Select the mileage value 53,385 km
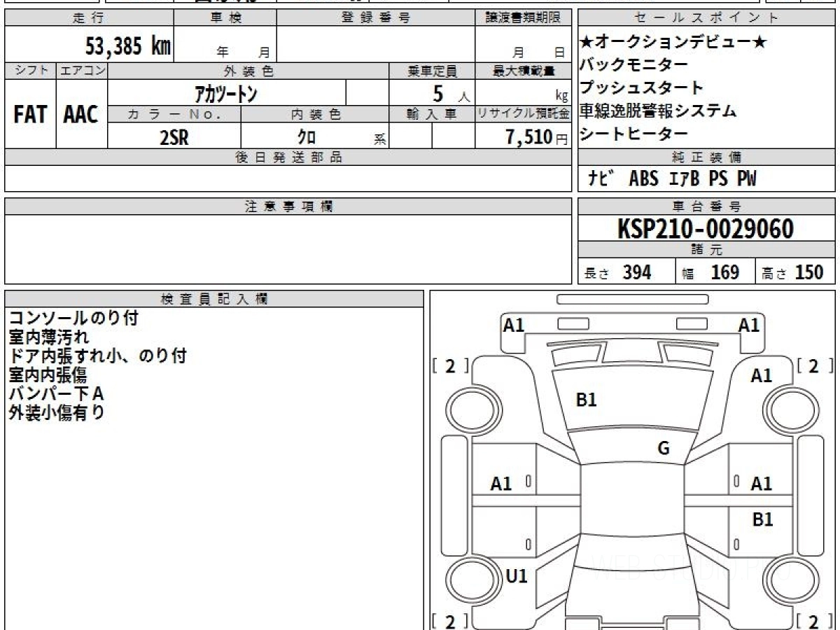Viewport: 840px width, 630px height. click(x=128, y=46)
